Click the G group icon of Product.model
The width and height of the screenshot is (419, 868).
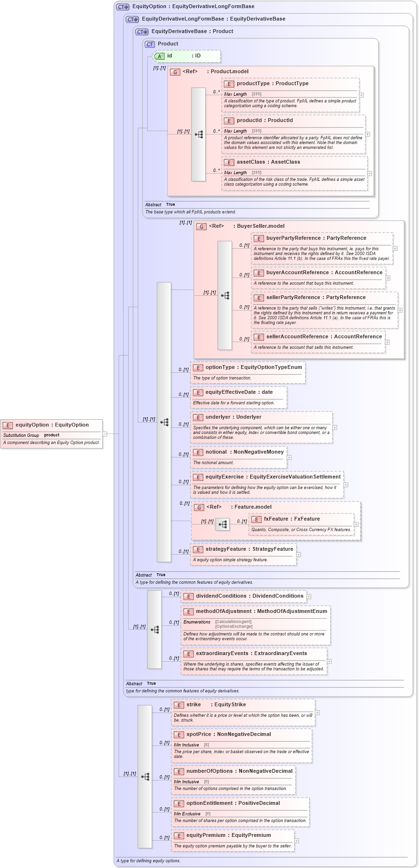(175, 72)
